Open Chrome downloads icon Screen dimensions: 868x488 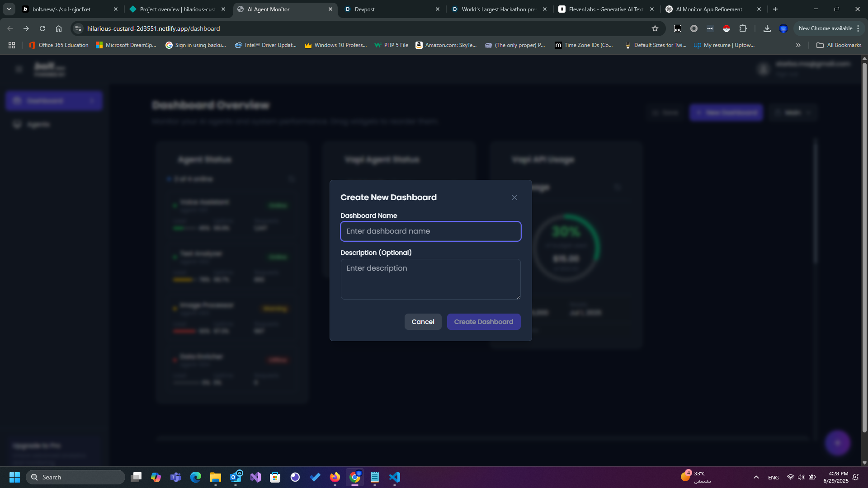[x=767, y=28]
